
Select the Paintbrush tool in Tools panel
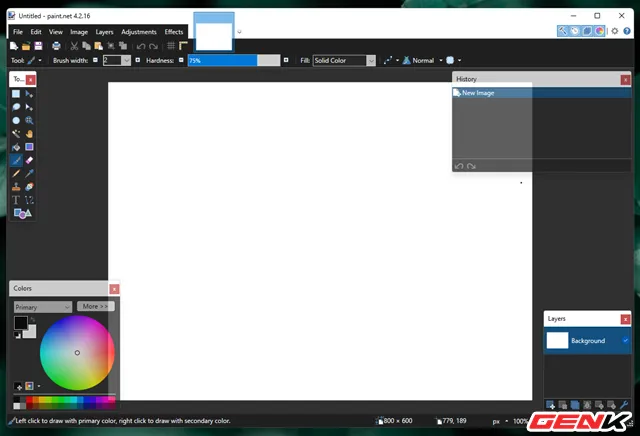pyautogui.click(x=16, y=160)
